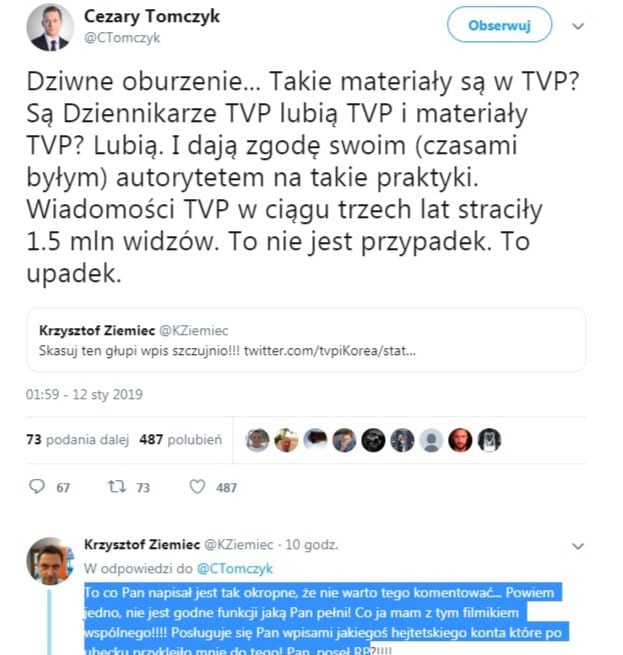The height and width of the screenshot is (655, 623).
Task: Click the Obserwuj follow button
Action: 499,25
